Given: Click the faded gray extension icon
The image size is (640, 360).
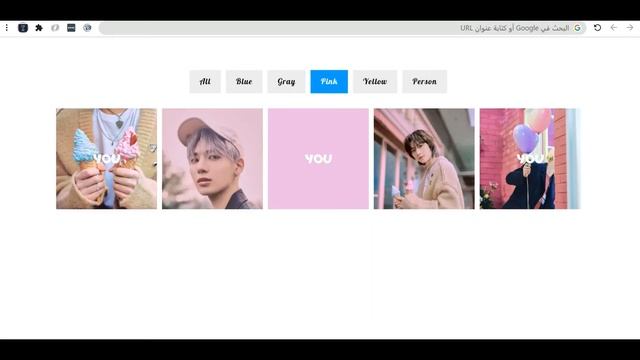Looking at the screenshot, I should coord(55,28).
